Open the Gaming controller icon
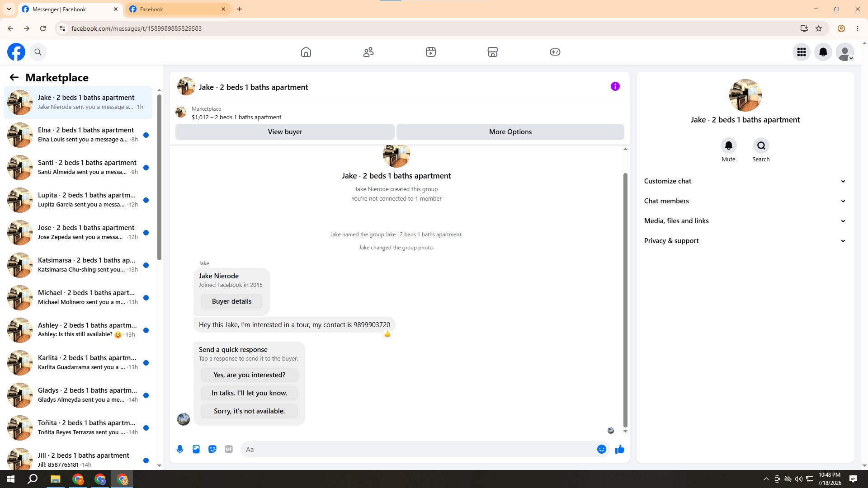 (555, 52)
